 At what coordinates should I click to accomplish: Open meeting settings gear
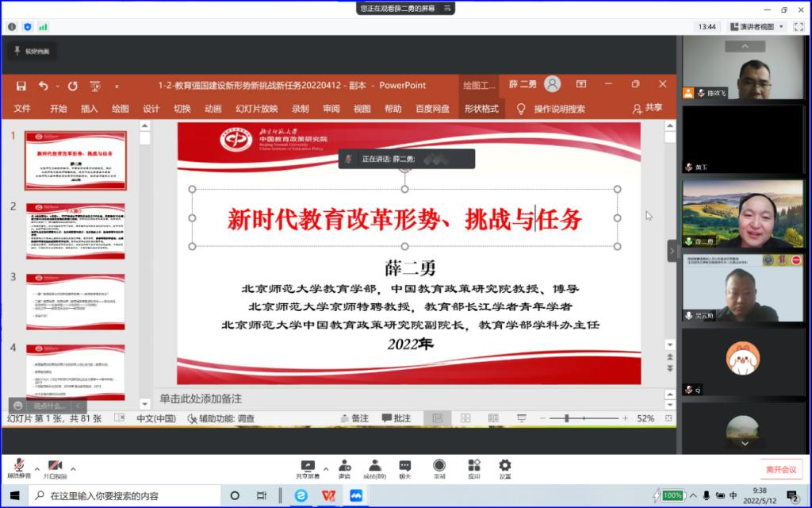(x=504, y=466)
